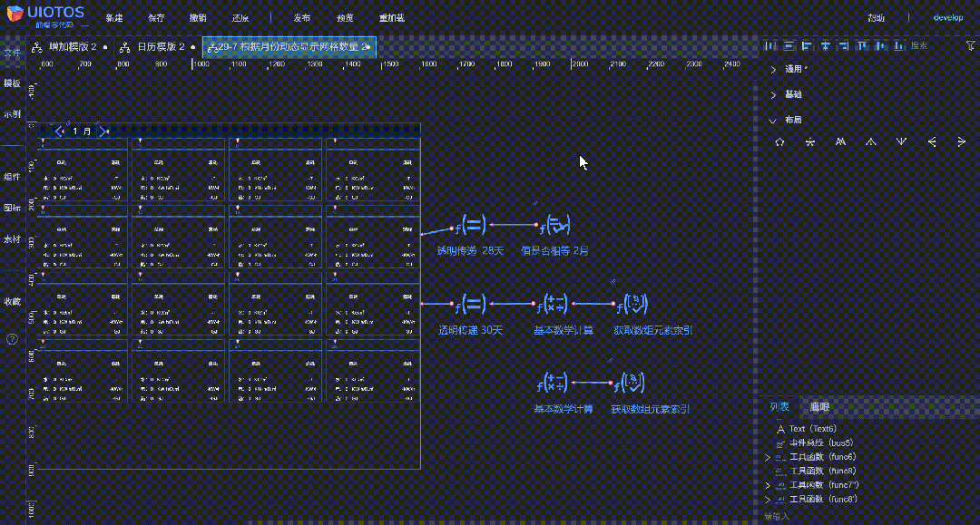Click 预览 in the top toolbar
Viewport: 980px width, 525px height.
[345, 18]
